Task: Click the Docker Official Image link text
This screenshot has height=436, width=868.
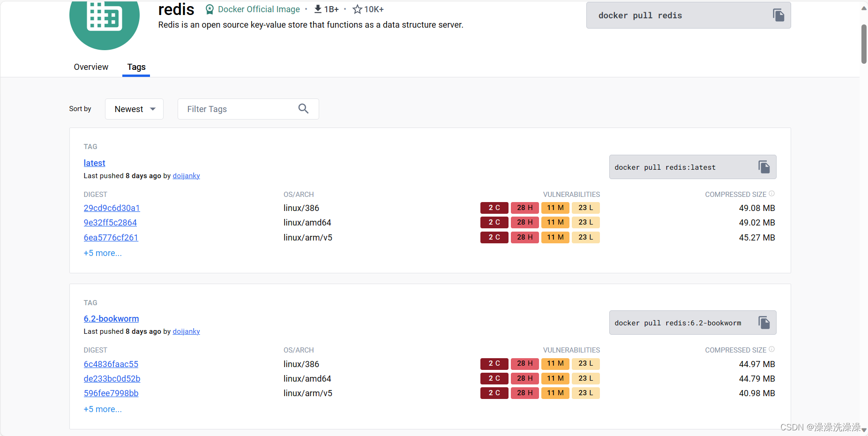Action: click(259, 9)
